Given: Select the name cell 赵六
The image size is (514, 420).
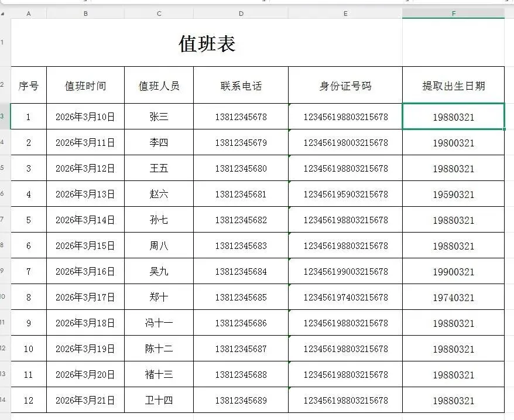Looking at the screenshot, I should pyautogui.click(x=159, y=193).
